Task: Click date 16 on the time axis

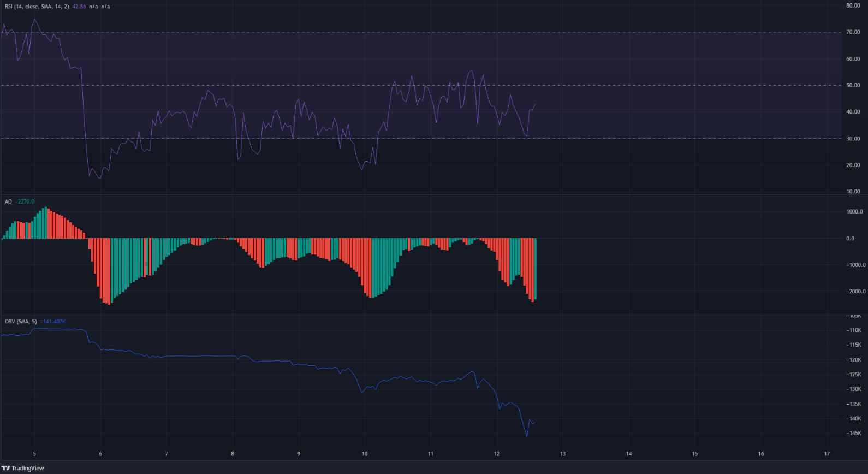Action: (x=761, y=454)
